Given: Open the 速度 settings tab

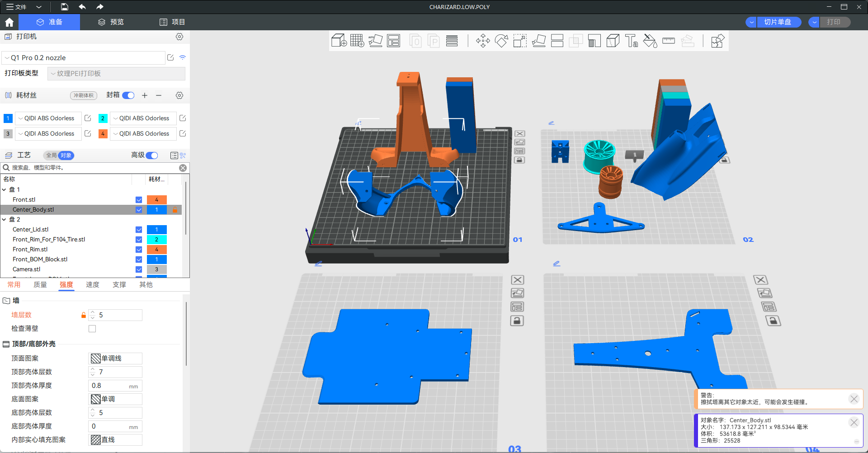Looking at the screenshot, I should pos(93,285).
